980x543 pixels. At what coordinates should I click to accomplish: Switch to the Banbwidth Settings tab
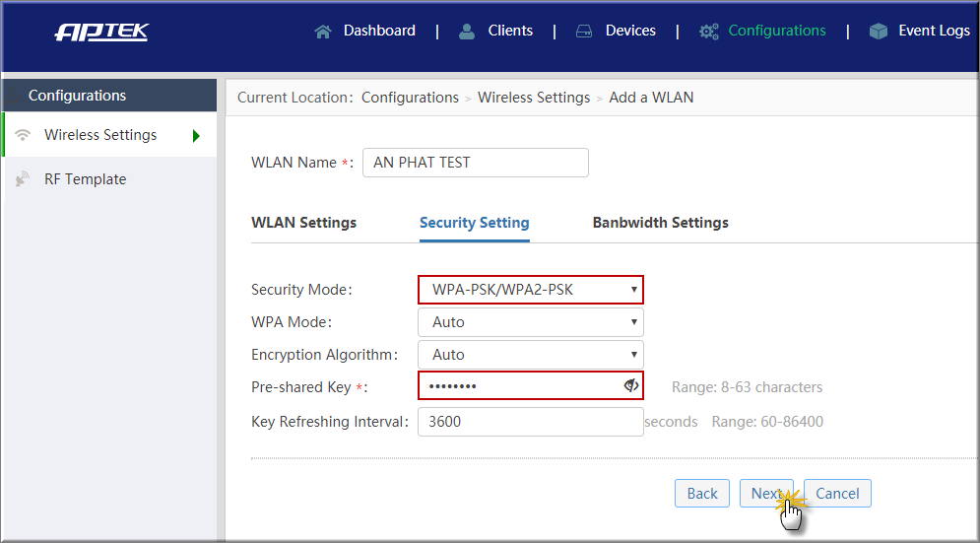pyautogui.click(x=661, y=223)
